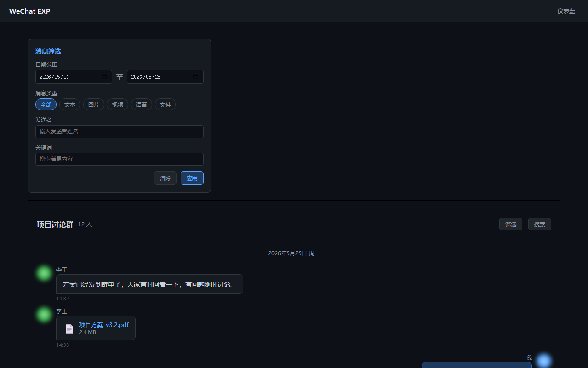Click the 12 人 member count
The image size is (588, 368).
point(85,224)
